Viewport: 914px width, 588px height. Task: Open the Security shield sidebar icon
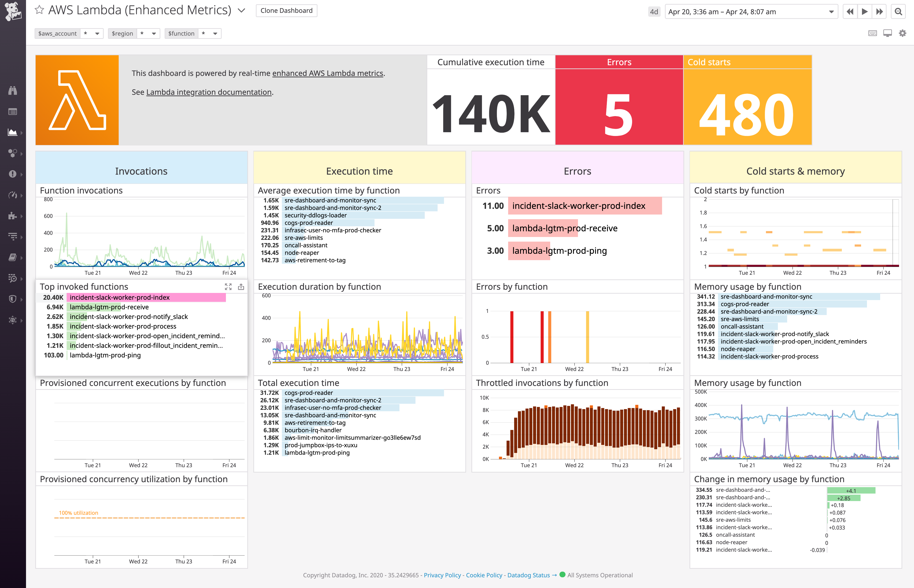pos(13,299)
